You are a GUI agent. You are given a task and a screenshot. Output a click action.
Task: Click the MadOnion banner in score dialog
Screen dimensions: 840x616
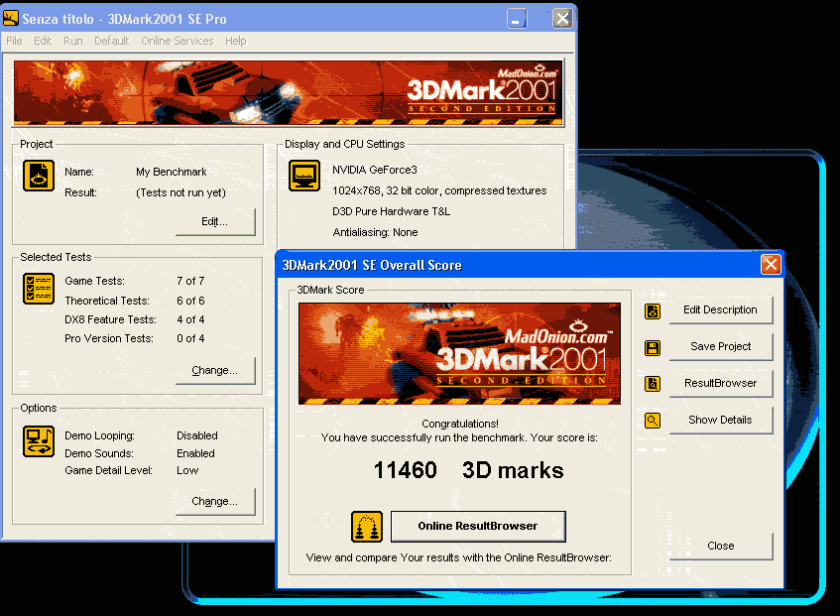(x=459, y=353)
